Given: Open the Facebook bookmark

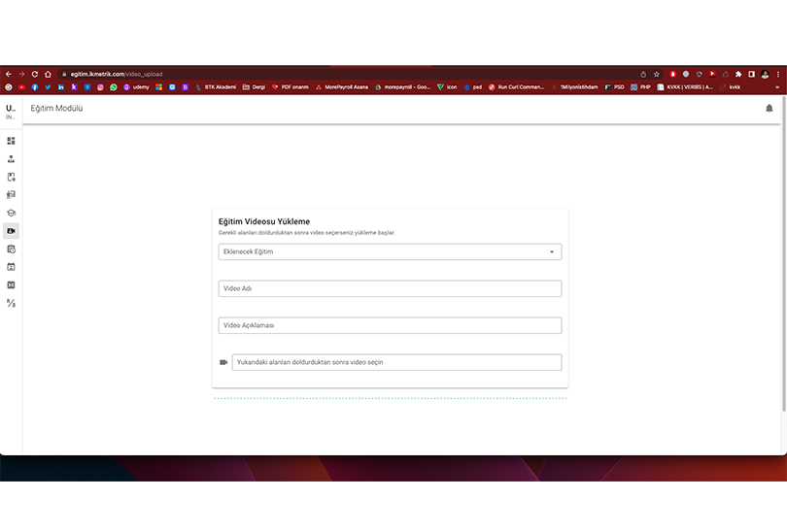Looking at the screenshot, I should 35,87.
